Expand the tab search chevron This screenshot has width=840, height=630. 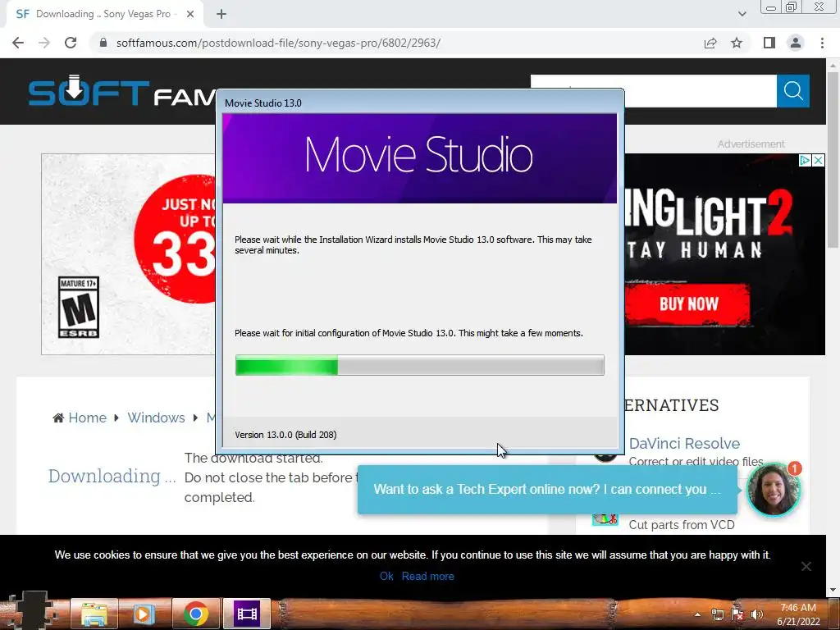pyautogui.click(x=742, y=14)
